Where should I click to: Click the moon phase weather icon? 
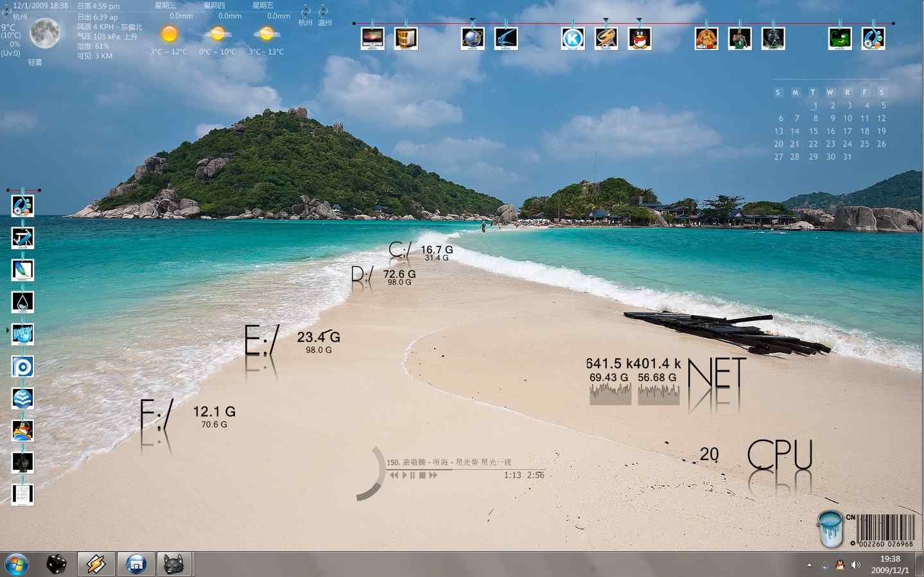coord(45,33)
